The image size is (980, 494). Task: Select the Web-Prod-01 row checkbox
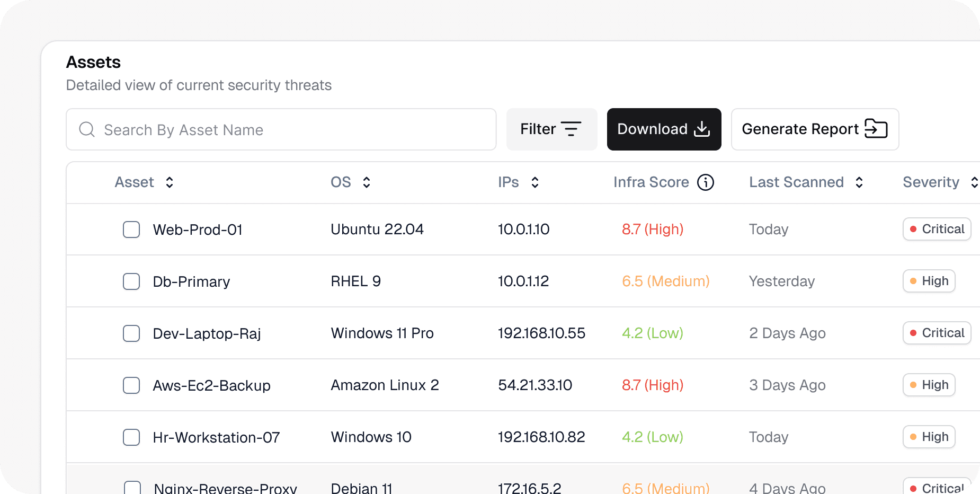(131, 230)
